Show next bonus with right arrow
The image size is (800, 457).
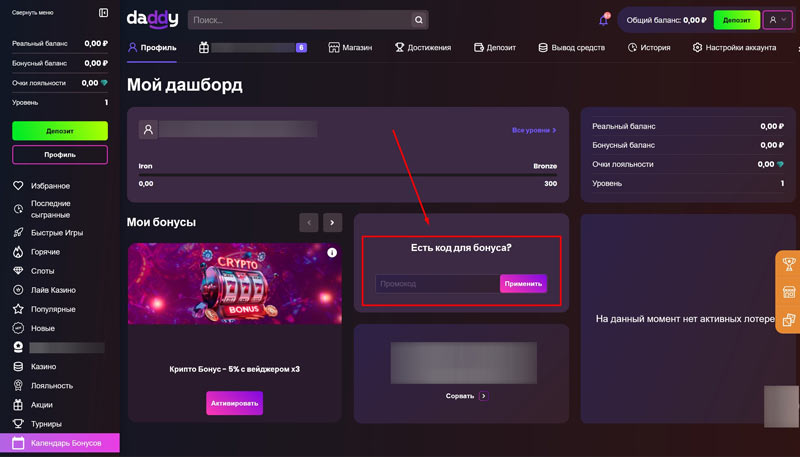pyautogui.click(x=333, y=222)
